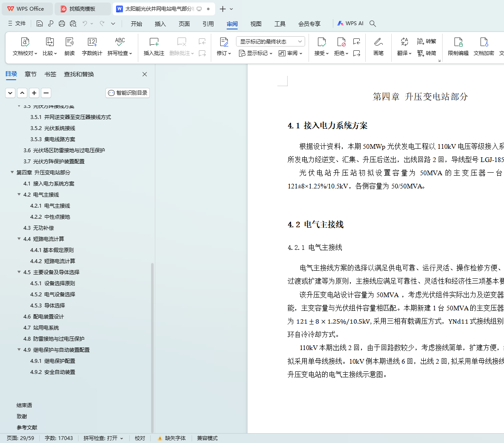Viewport: 504px width, 443px height.
Task: Open the 审阅 pane dropdown button
Action: tap(290, 53)
